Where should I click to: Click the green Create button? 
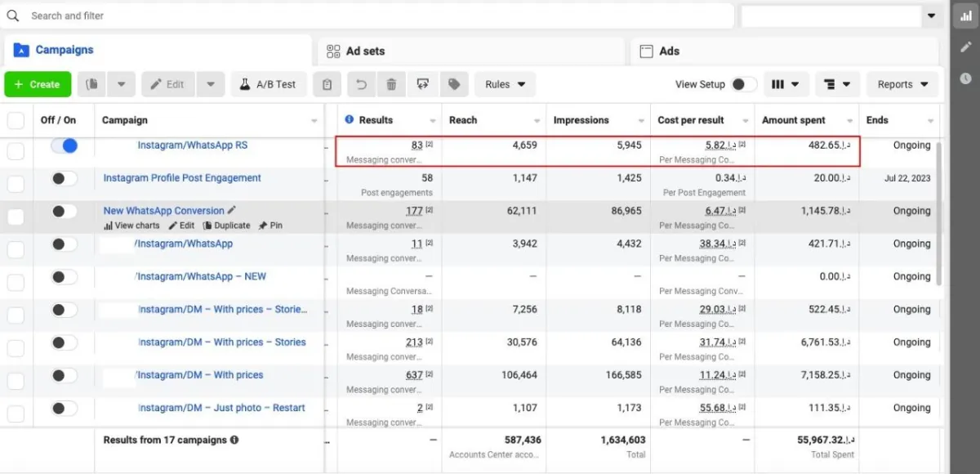tap(38, 84)
